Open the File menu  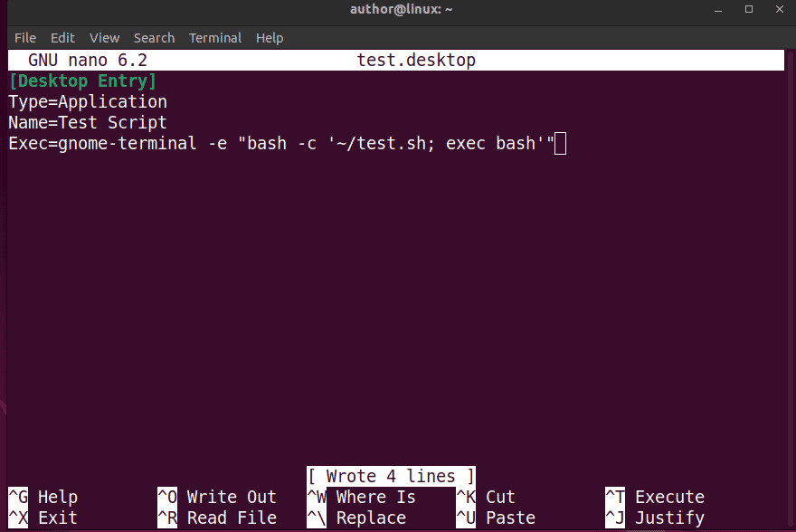tap(24, 38)
